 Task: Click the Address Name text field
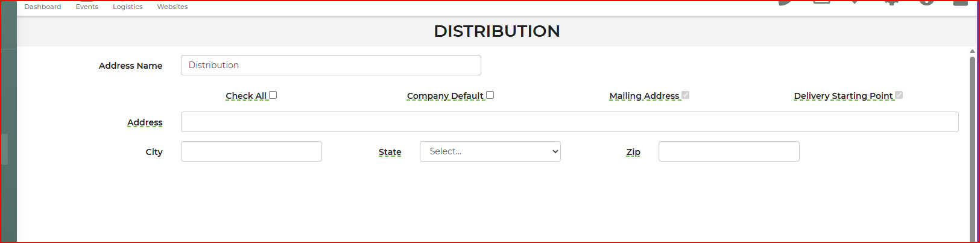click(x=330, y=65)
